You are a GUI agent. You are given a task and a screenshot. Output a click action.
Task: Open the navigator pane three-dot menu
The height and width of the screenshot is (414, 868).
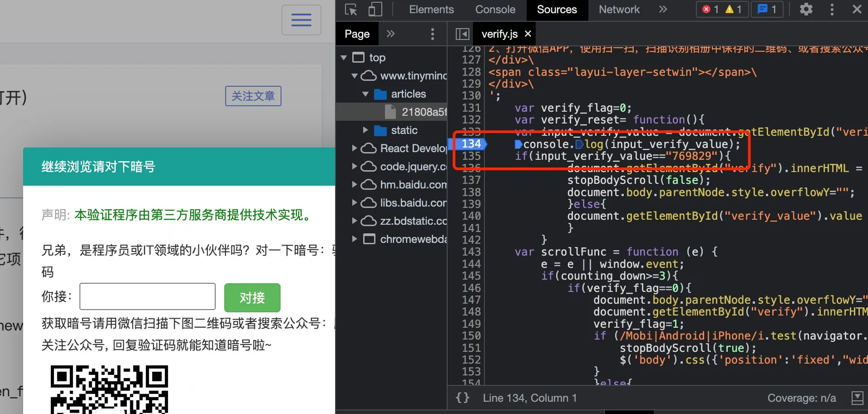(x=432, y=34)
